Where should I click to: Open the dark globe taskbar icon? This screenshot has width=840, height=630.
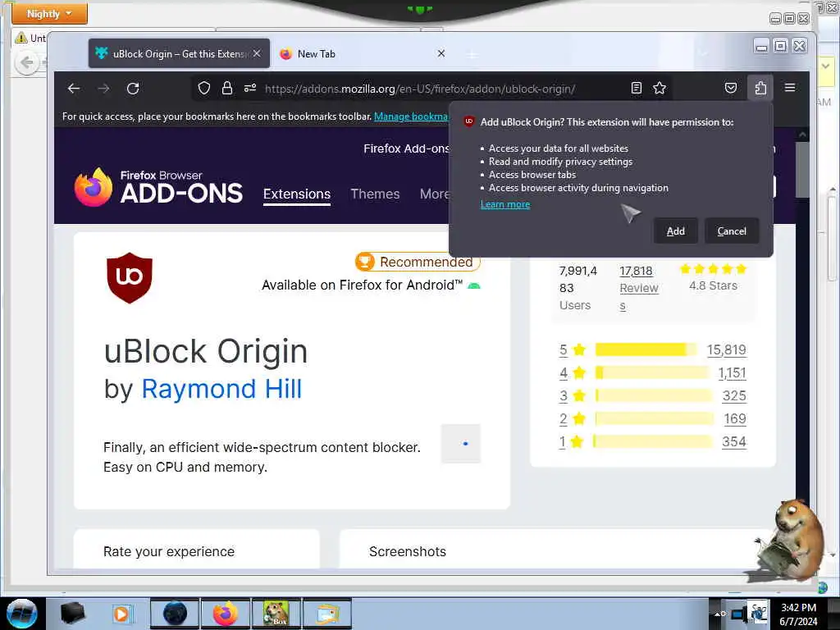[x=175, y=614]
